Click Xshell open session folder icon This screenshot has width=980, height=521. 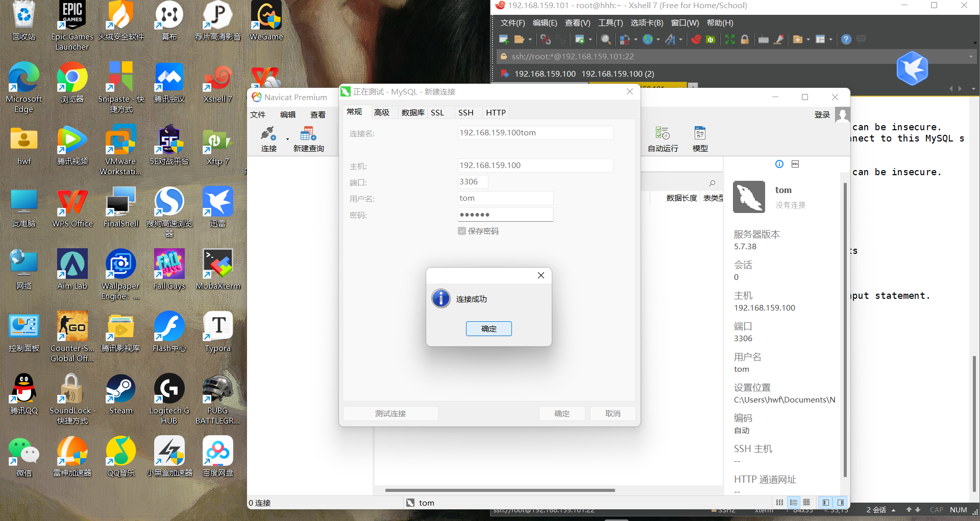[520, 39]
